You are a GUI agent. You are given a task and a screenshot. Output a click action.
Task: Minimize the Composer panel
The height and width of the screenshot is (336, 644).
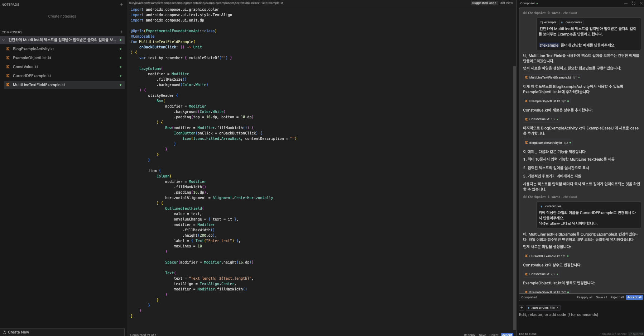(x=626, y=3)
